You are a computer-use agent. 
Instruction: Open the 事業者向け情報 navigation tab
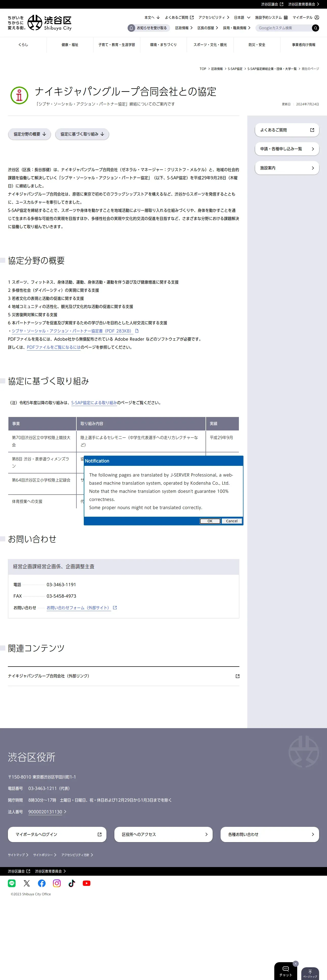point(304,45)
